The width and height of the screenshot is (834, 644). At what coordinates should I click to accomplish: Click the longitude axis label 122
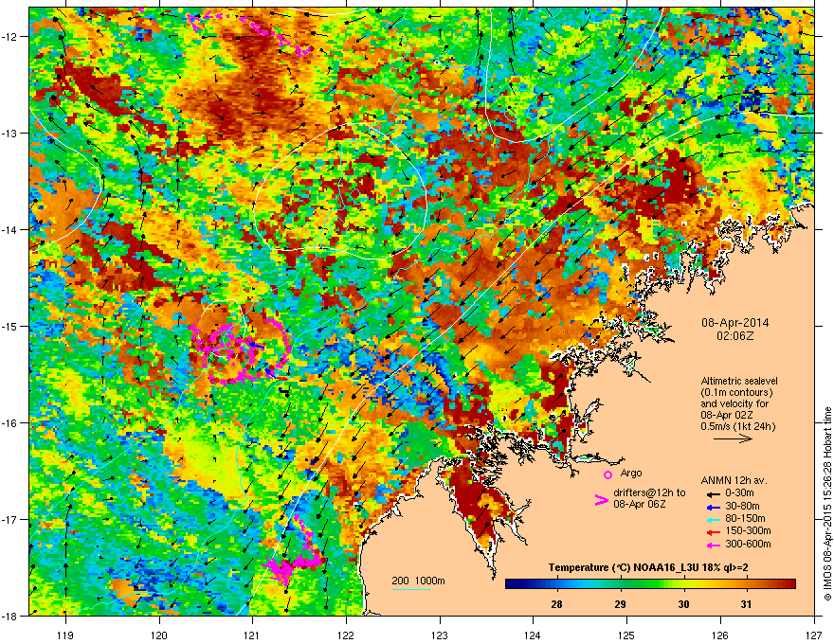click(x=346, y=635)
